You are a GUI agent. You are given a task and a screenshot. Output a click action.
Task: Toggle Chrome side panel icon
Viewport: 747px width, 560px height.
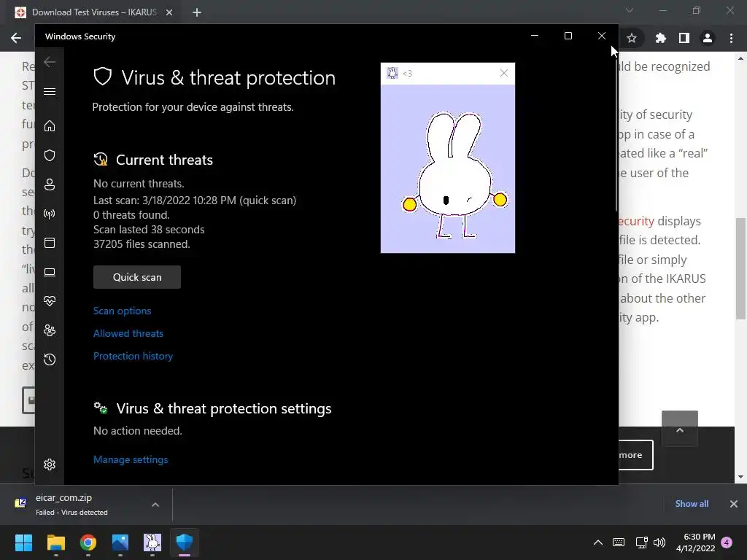pyautogui.click(x=684, y=38)
